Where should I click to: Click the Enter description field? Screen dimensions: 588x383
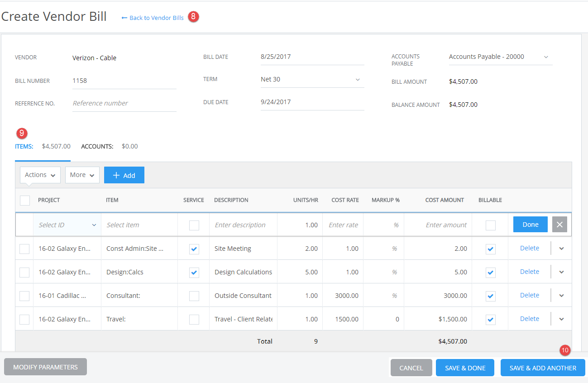[x=244, y=225]
